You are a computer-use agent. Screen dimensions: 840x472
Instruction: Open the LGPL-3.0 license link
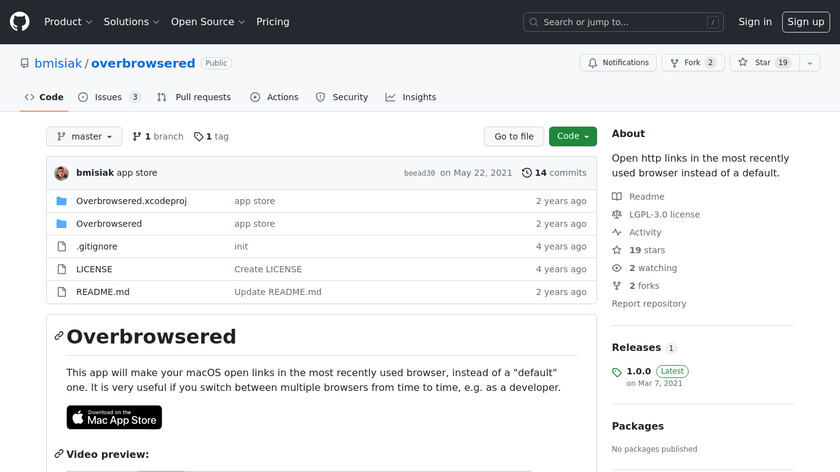click(664, 215)
